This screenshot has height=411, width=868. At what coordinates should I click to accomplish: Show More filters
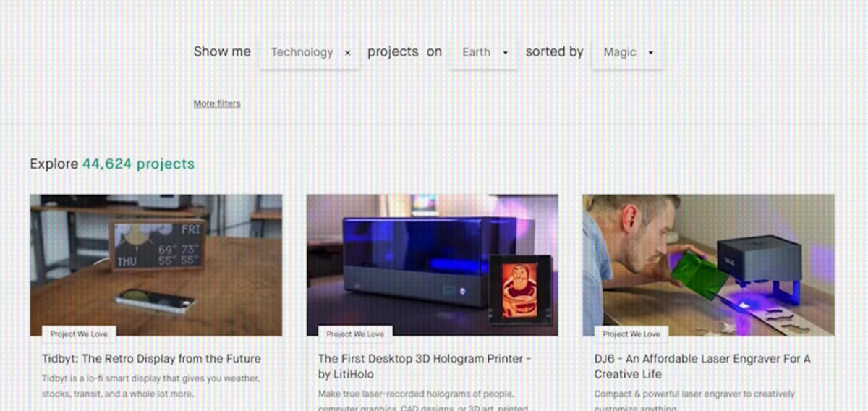[x=217, y=103]
